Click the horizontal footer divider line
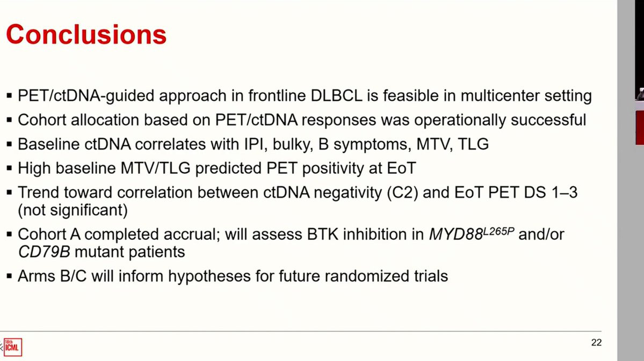644x361 pixels. 301,331
